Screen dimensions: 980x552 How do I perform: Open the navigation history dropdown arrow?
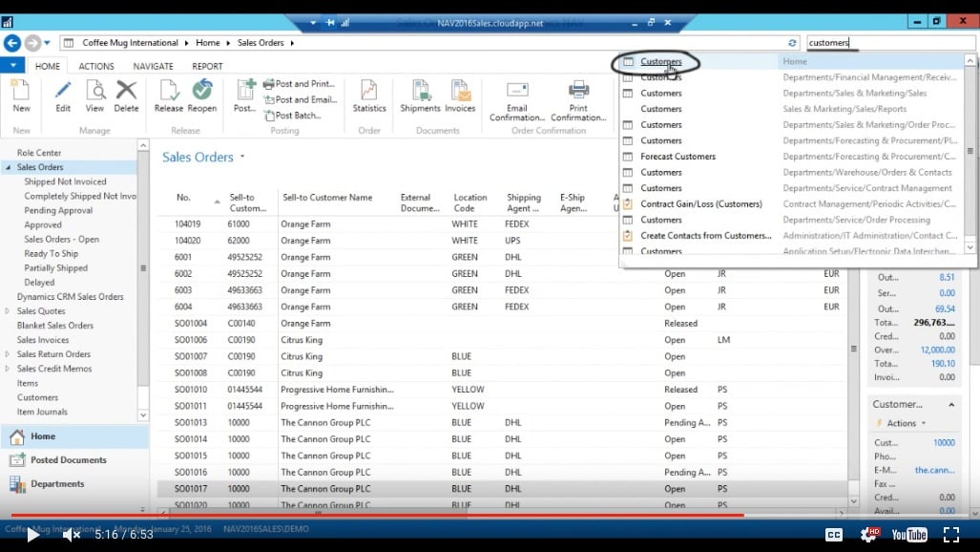pyautogui.click(x=47, y=43)
